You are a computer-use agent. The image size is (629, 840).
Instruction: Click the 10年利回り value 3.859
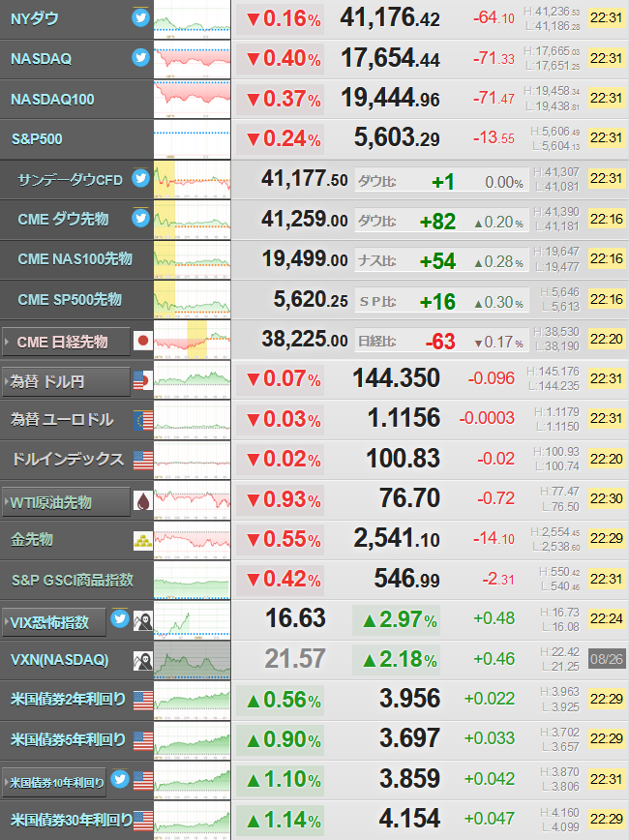tap(409, 778)
